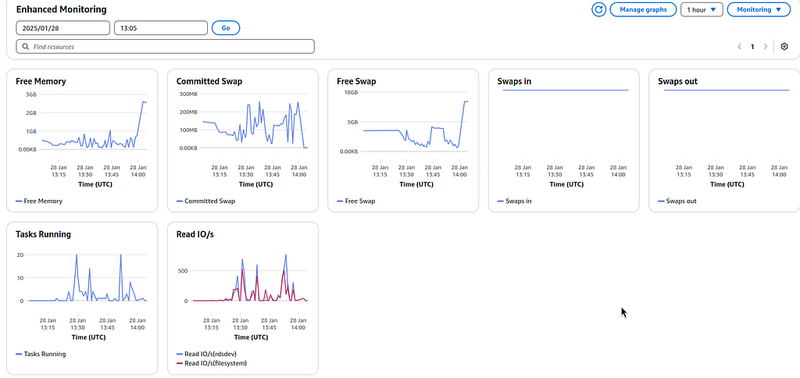
Task: Toggle the Free Memory legend series
Action: coord(39,201)
